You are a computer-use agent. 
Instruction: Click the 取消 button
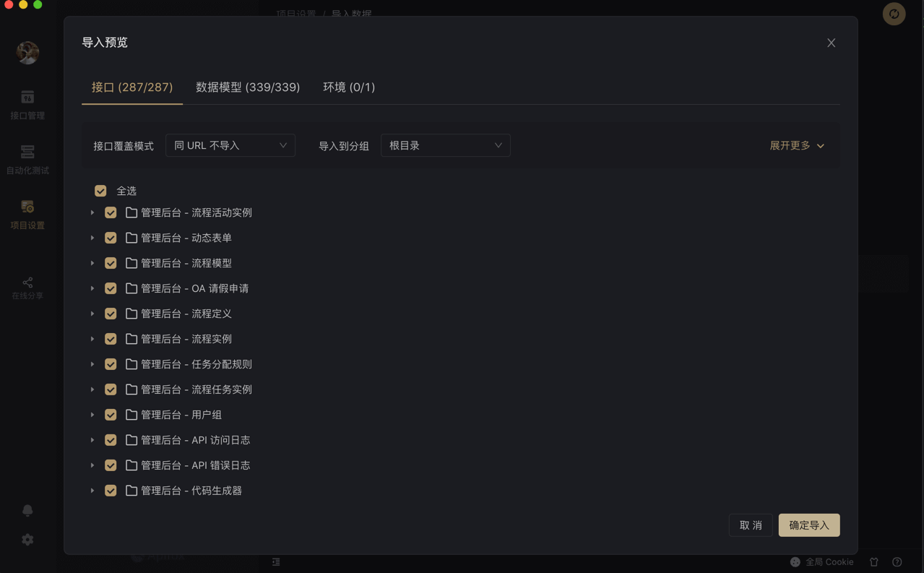pos(750,525)
